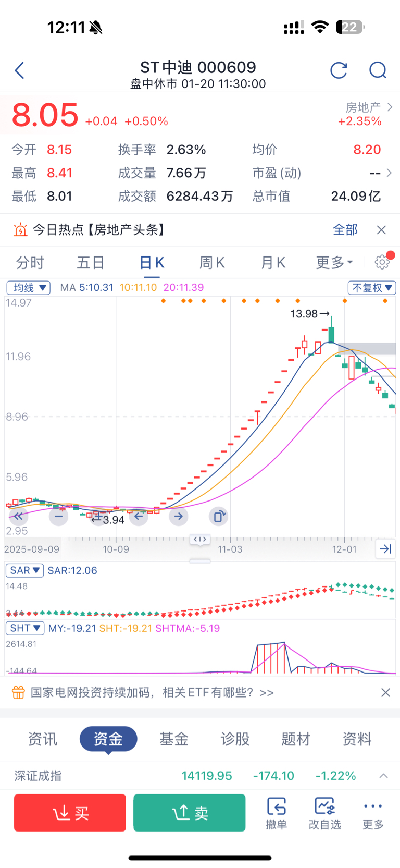Jump to earliest chart data double-arrow
400x868 pixels.
coord(18,517)
